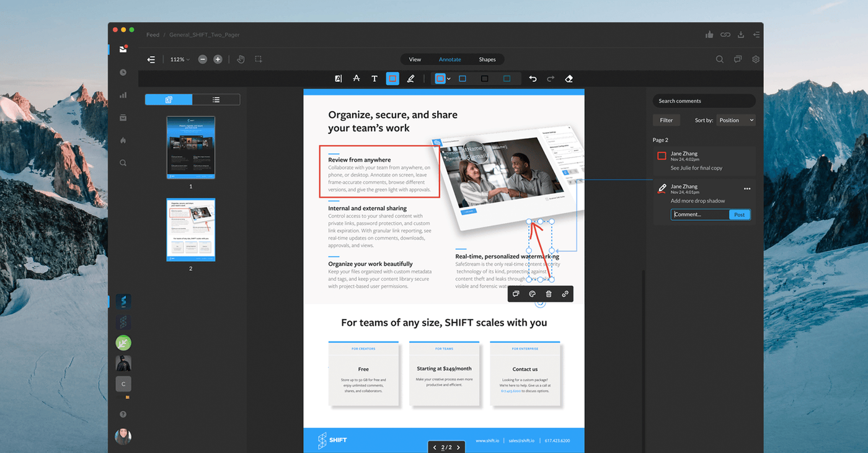Select 'Add more drop shadow' comment
The height and width of the screenshot is (453, 868).
[697, 201]
